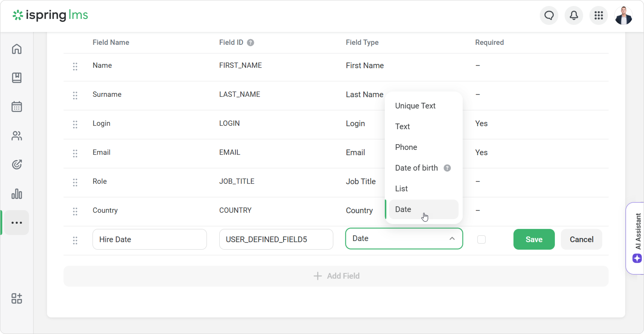Click the Date of birth help icon
The width and height of the screenshot is (644, 334).
(x=447, y=168)
